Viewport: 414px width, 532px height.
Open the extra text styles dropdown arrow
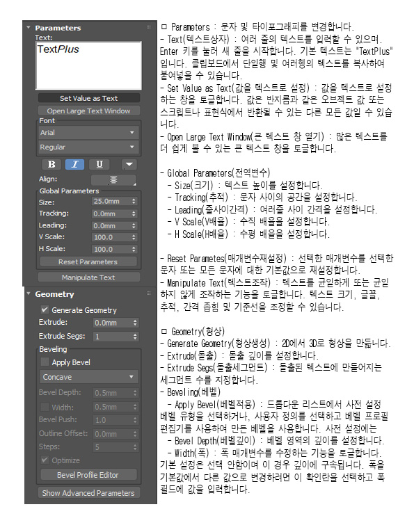129,164
